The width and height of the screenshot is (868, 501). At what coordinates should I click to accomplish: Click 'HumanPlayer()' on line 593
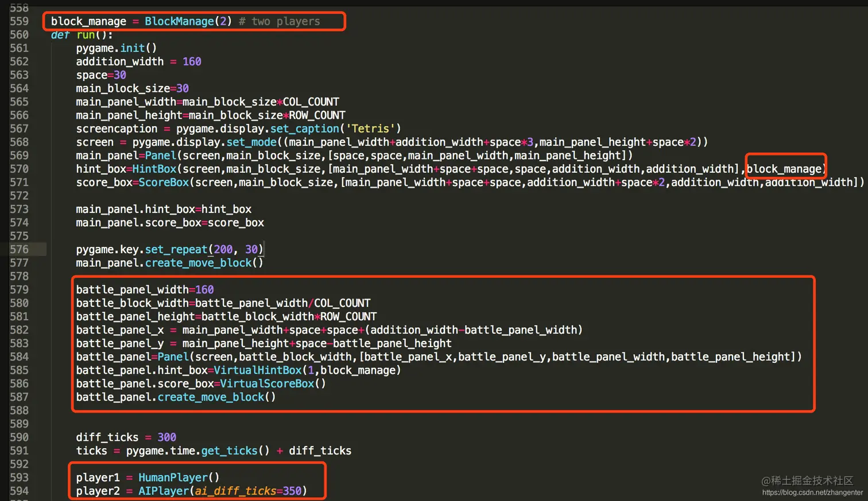pyautogui.click(x=179, y=477)
